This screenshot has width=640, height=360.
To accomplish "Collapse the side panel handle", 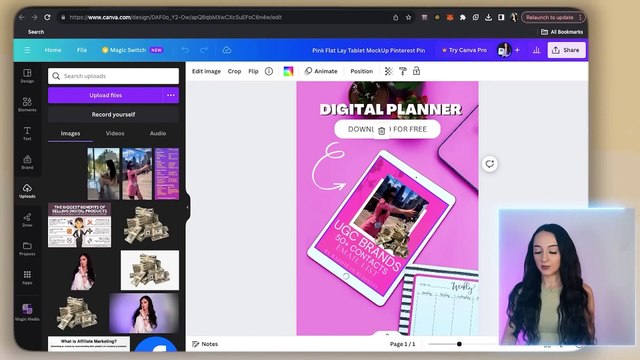I will click(x=187, y=207).
